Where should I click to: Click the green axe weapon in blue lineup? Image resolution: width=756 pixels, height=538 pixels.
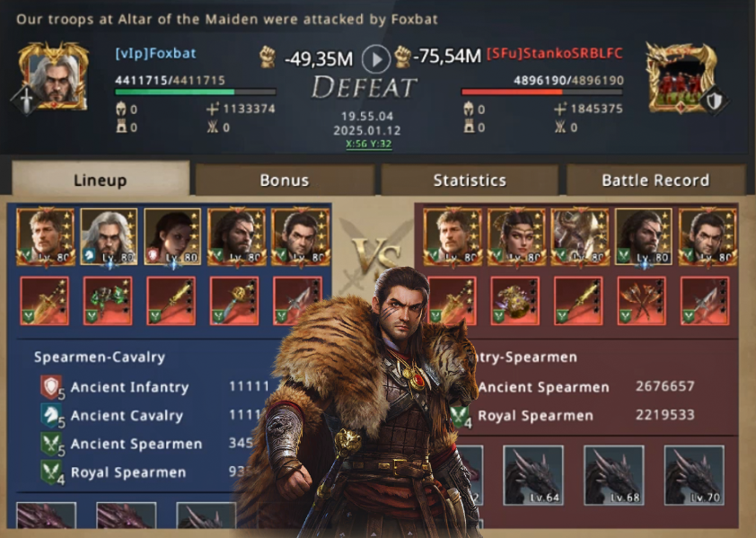coord(108,301)
